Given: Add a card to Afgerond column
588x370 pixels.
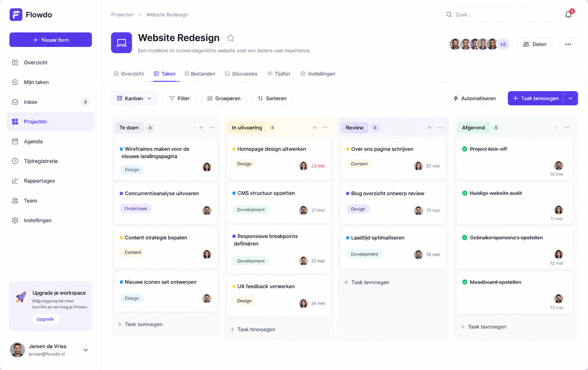Looking at the screenshot, I should (x=555, y=127).
